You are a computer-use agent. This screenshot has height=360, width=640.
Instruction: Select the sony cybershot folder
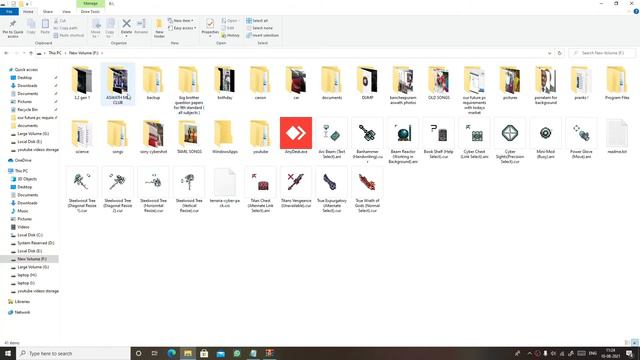(x=153, y=136)
